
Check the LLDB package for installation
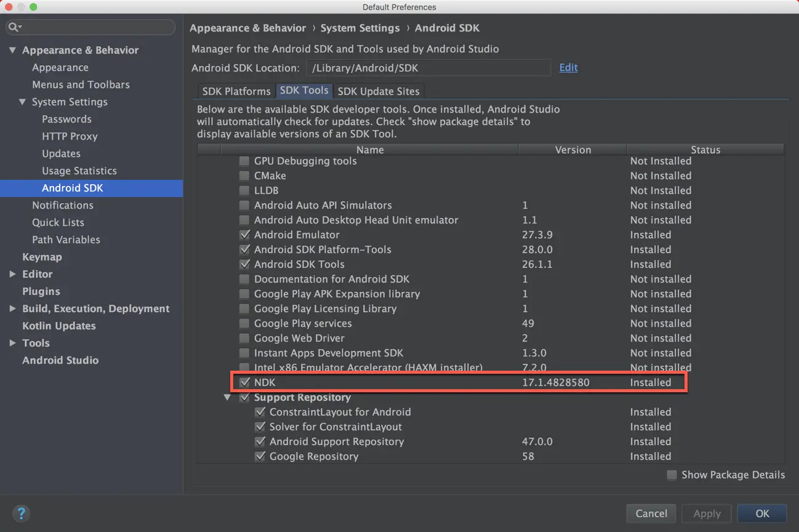click(244, 190)
